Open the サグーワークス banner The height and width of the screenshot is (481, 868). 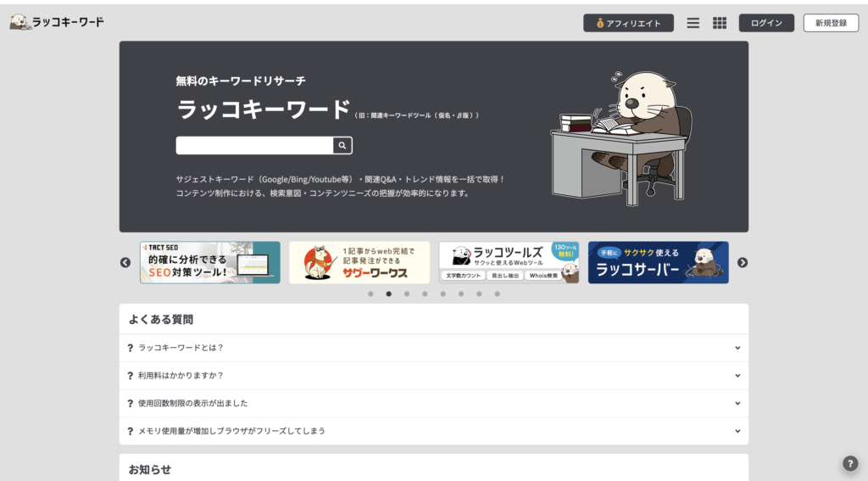[x=359, y=263]
